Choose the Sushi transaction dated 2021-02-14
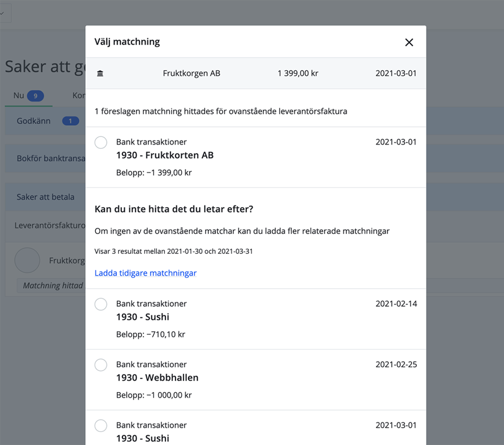Viewport: 504px width, 445px height. pos(101,304)
